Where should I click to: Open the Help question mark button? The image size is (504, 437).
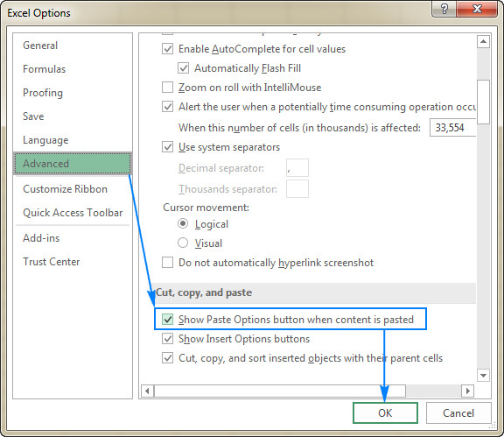click(444, 9)
